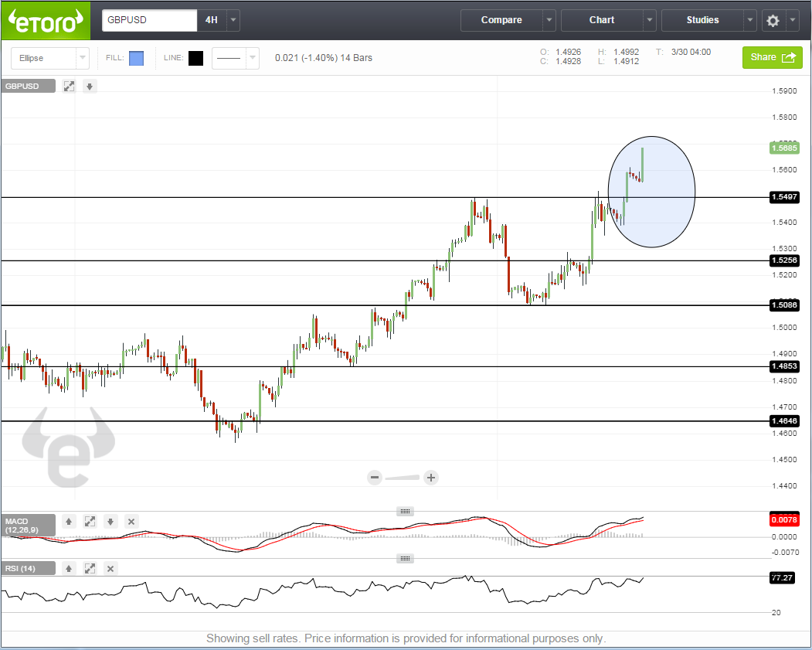The width and height of the screenshot is (812, 650).
Task: Click the '0.021 (-1.40%) 14 Bars' measurement text
Action: point(324,58)
